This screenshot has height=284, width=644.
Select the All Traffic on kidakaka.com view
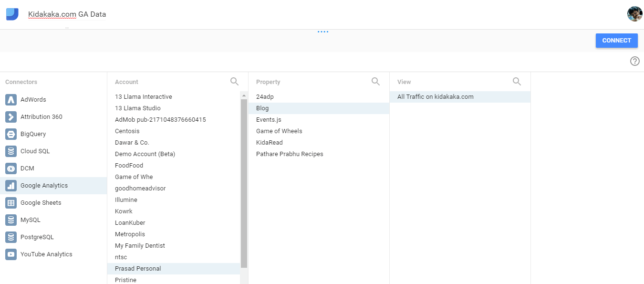click(x=460, y=97)
